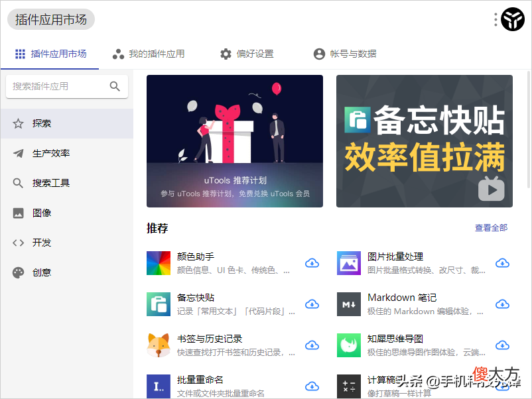The height and width of the screenshot is (399, 532).
Task: Select 探索 category in sidebar
Action: [67, 123]
